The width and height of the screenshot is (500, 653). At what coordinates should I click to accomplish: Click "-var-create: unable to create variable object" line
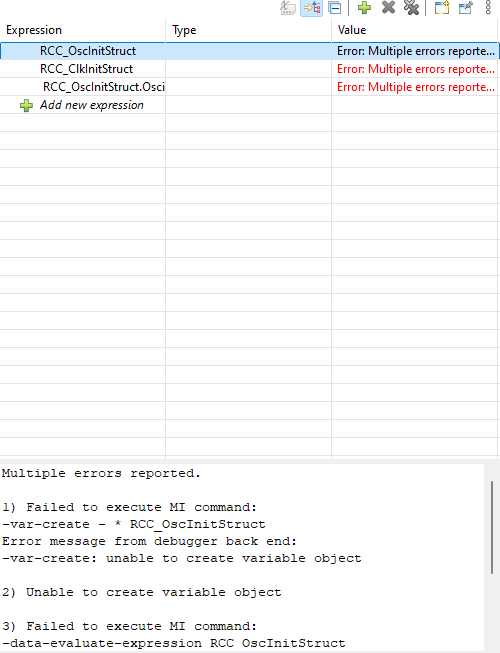click(x=182, y=558)
